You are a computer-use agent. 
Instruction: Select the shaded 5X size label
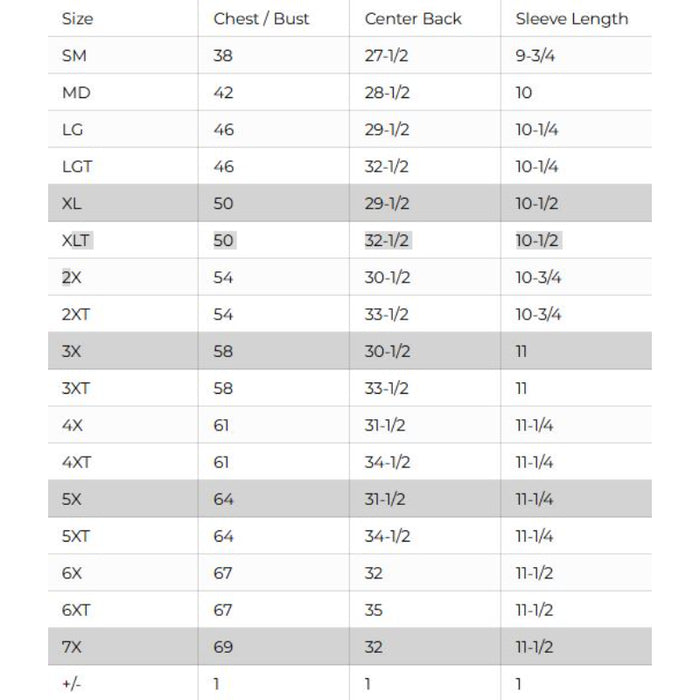tap(72, 499)
